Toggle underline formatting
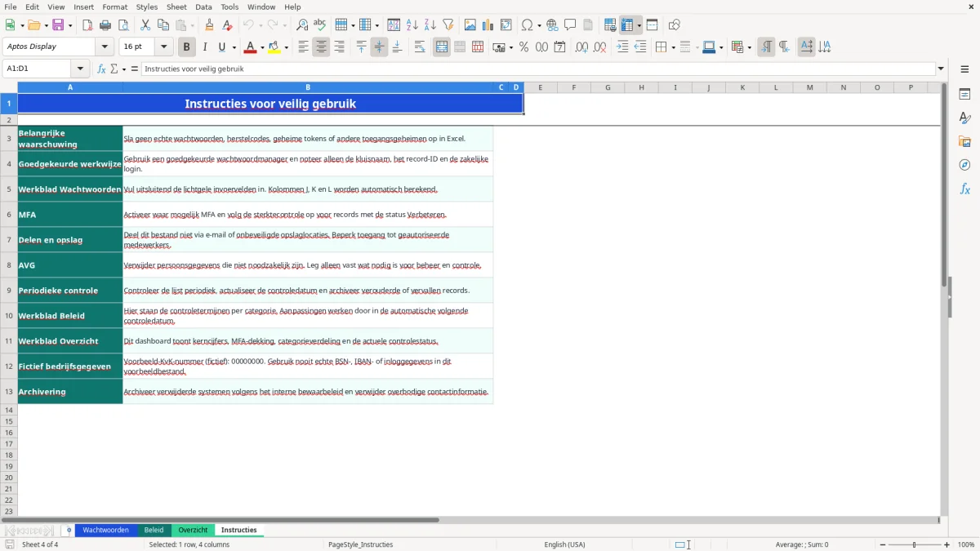 (221, 47)
